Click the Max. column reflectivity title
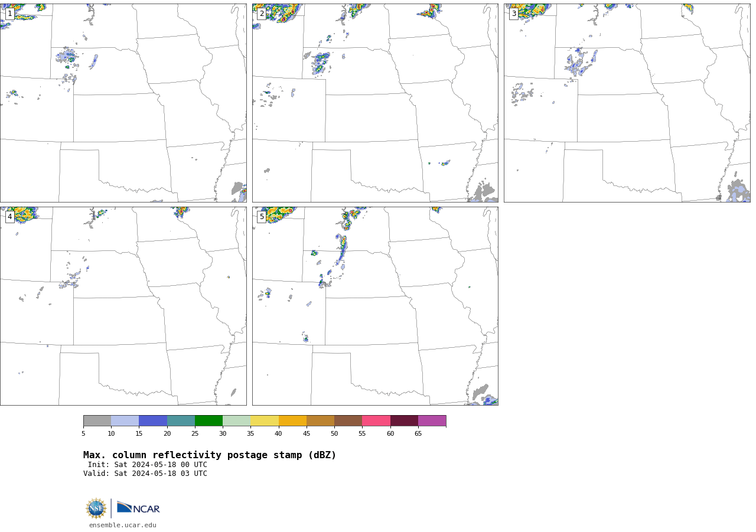The width and height of the screenshot is (756, 532). (x=210, y=455)
